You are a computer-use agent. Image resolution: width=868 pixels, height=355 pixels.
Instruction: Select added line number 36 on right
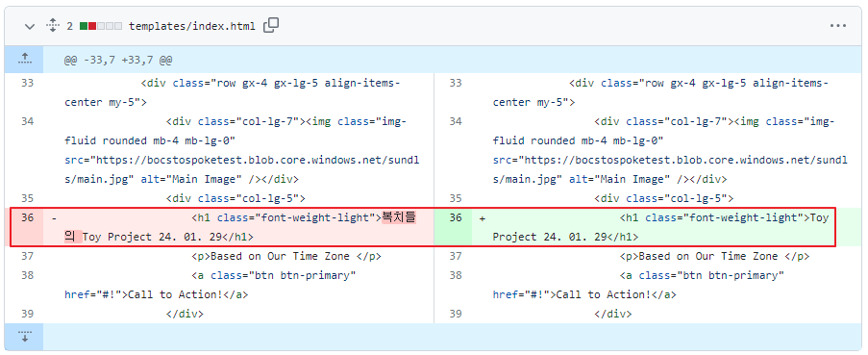pos(456,217)
